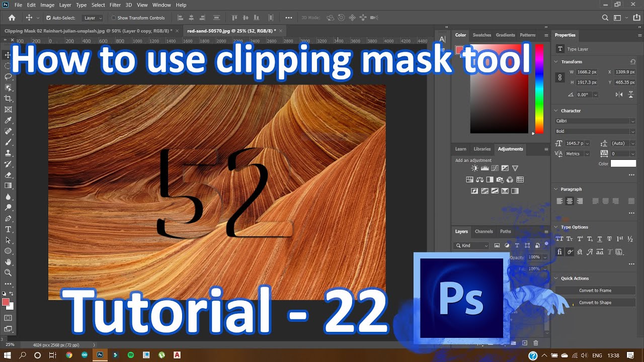Screen dimensions: 644x362
Task: Collapse the Transform section
Action: pos(556,62)
